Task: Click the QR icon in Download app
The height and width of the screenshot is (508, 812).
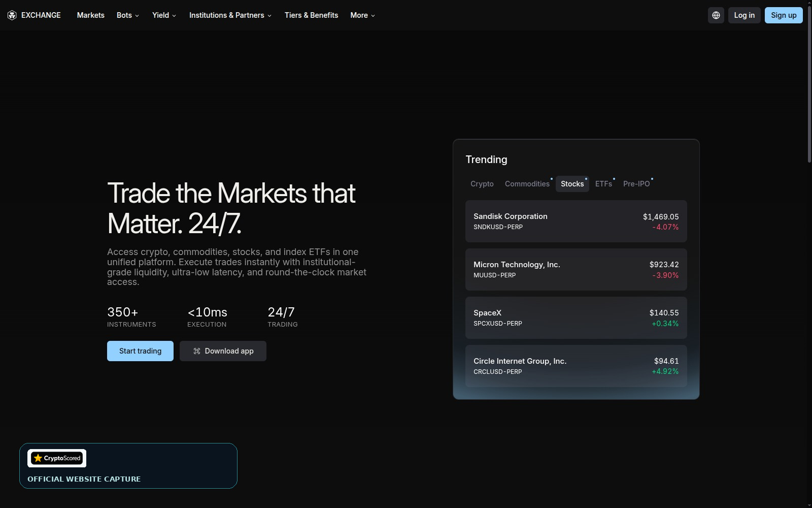Action: click(x=197, y=351)
